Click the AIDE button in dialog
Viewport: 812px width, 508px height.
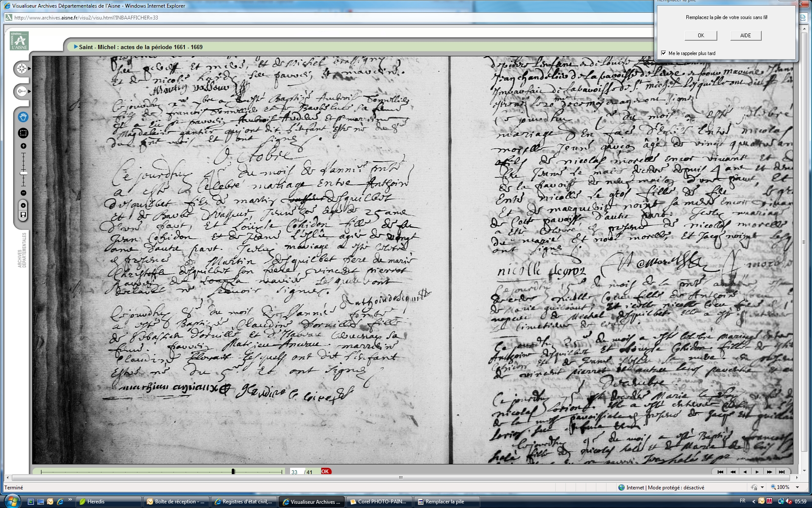pos(745,36)
